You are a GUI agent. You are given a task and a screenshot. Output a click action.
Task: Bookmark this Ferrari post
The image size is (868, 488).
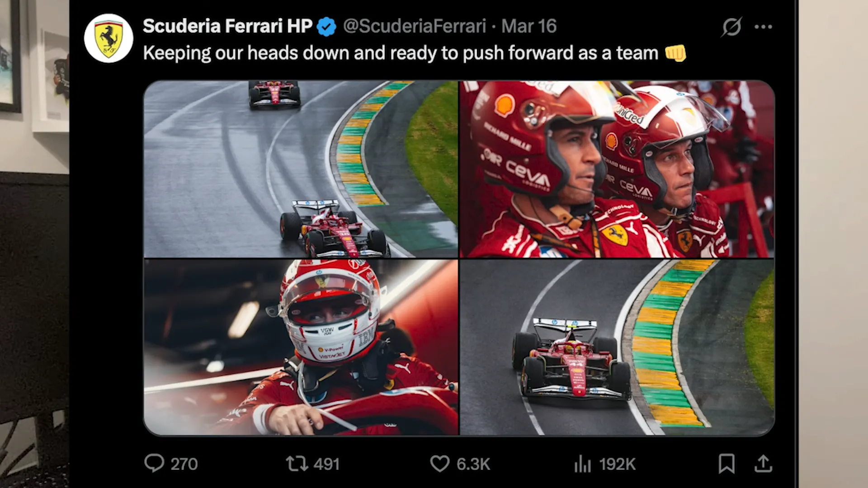point(726,464)
